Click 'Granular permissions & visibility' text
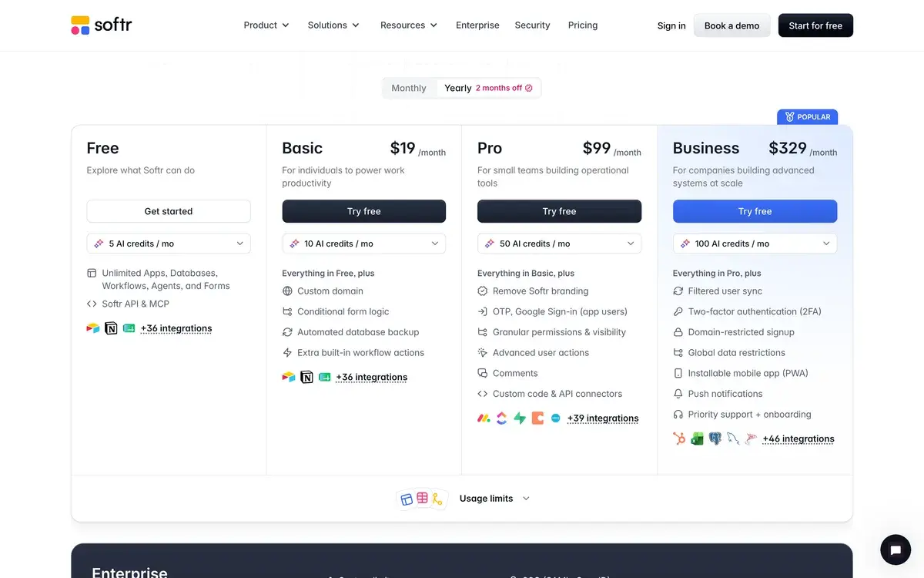The height and width of the screenshot is (578, 924). click(x=559, y=332)
